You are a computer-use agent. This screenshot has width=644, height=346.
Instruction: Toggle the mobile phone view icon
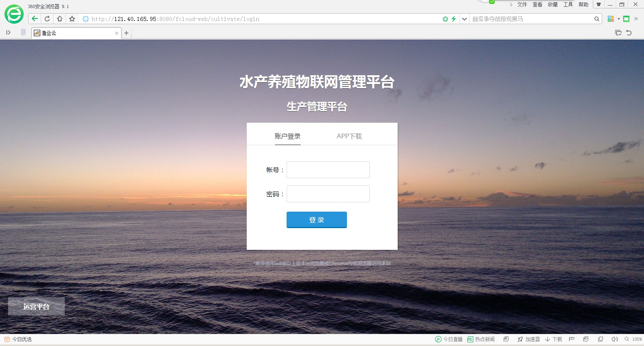(23, 33)
